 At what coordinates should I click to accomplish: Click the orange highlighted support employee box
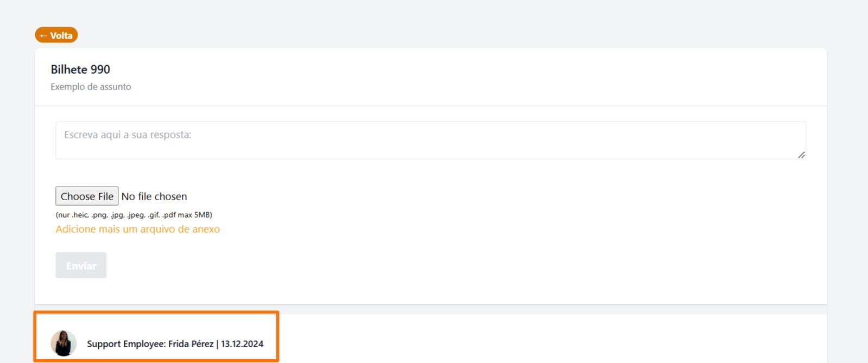pyautogui.click(x=156, y=336)
